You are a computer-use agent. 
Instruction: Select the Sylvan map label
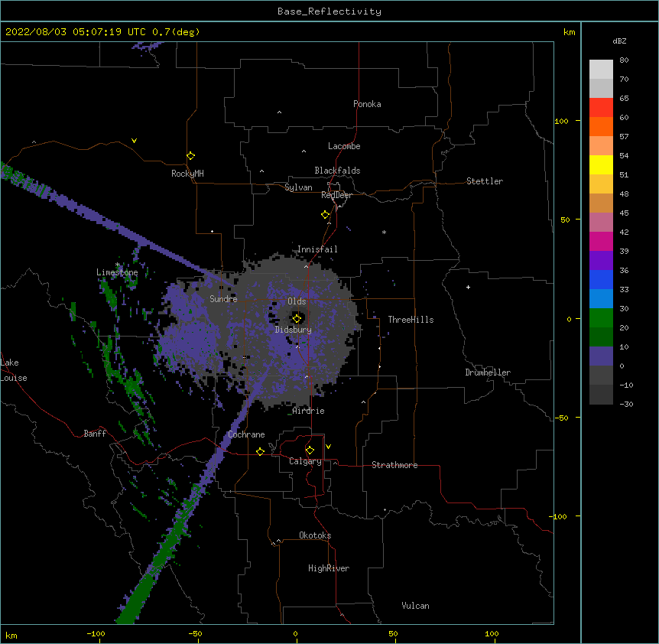298,187
